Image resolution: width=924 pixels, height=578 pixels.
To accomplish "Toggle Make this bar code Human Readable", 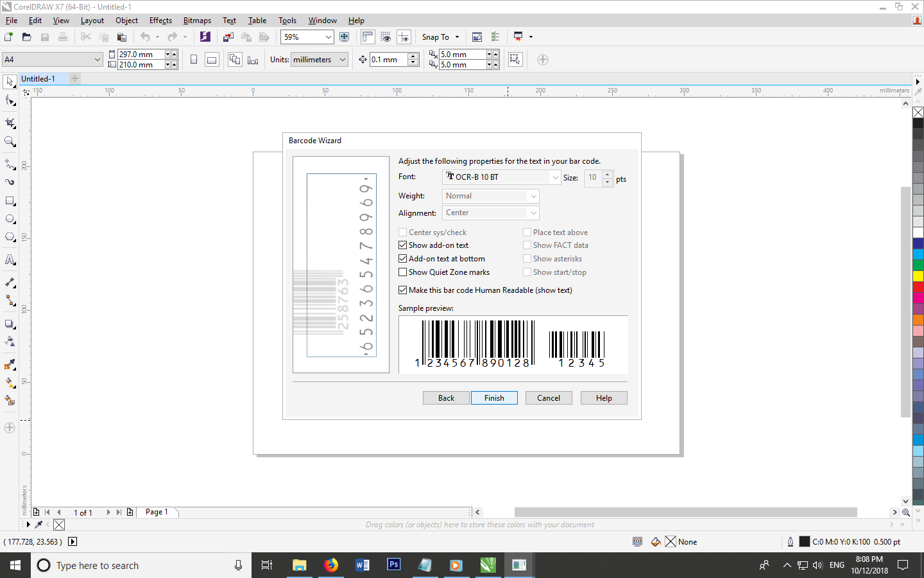I will (403, 290).
